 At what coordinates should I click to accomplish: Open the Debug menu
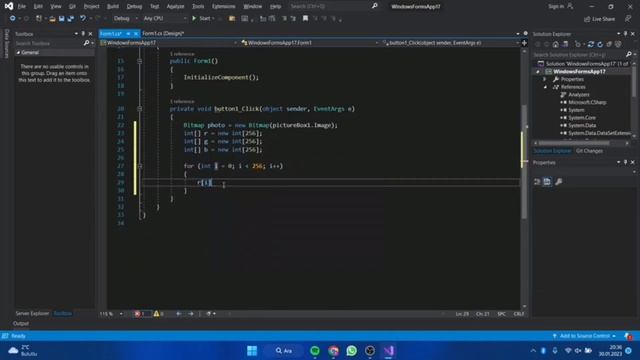(134, 7)
